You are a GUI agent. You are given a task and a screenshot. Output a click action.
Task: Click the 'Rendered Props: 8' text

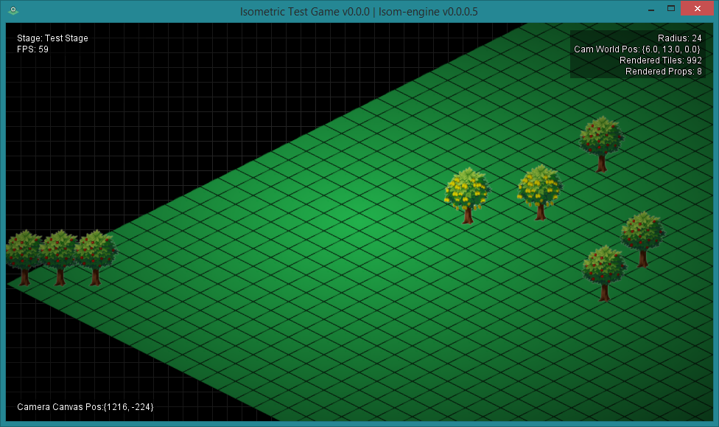663,71
